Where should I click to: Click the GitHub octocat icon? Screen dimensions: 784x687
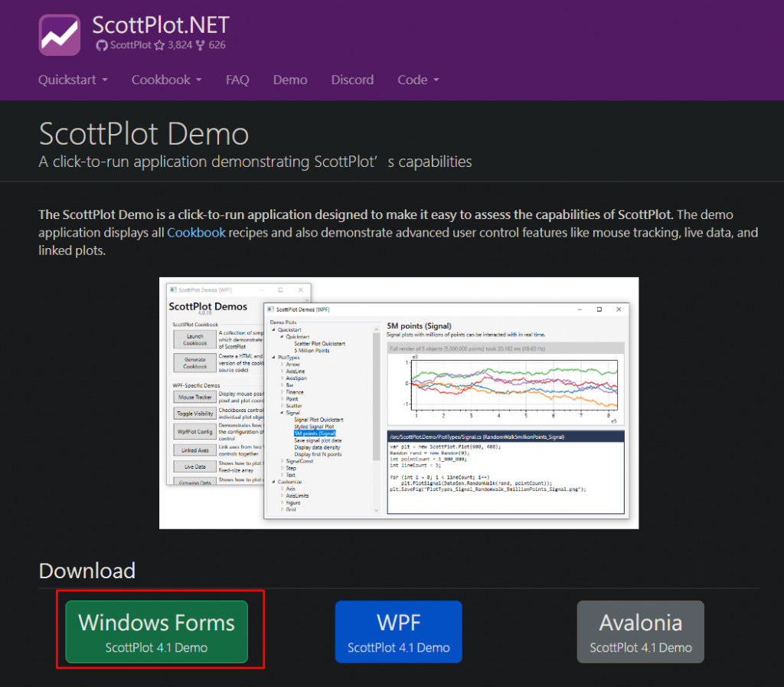(102, 45)
